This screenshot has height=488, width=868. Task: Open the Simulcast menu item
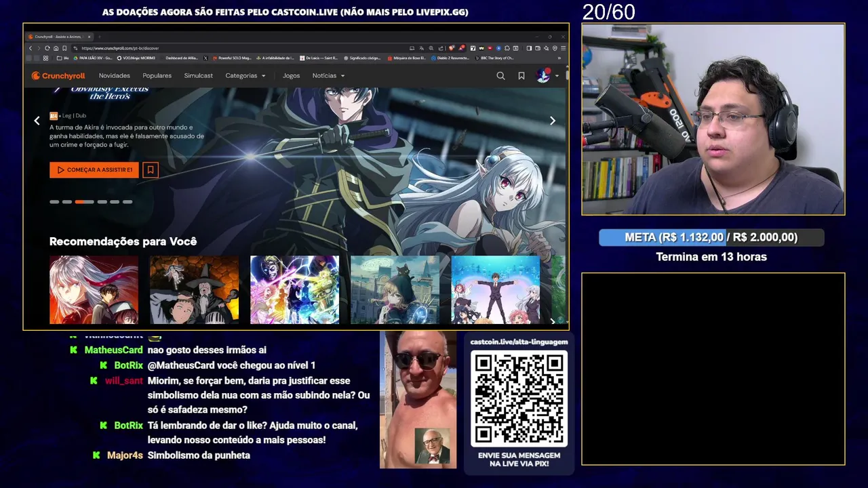198,76
